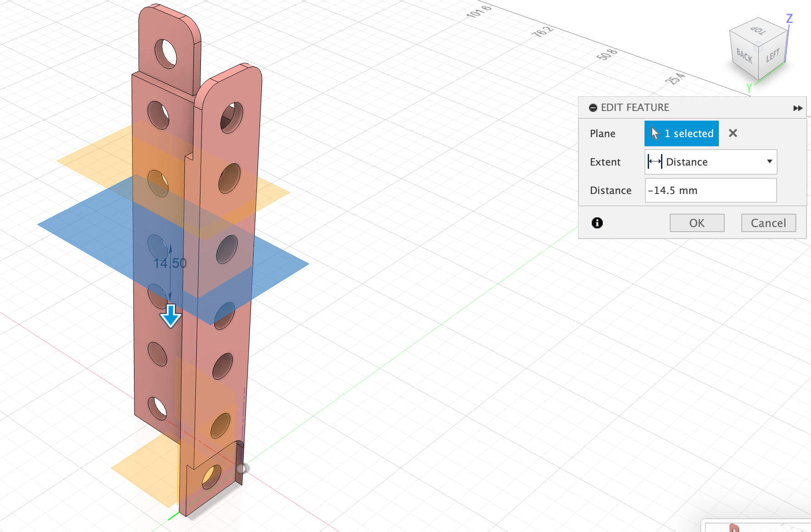Click the 'Extent' label
The width and height of the screenshot is (811, 532).
pos(605,162)
